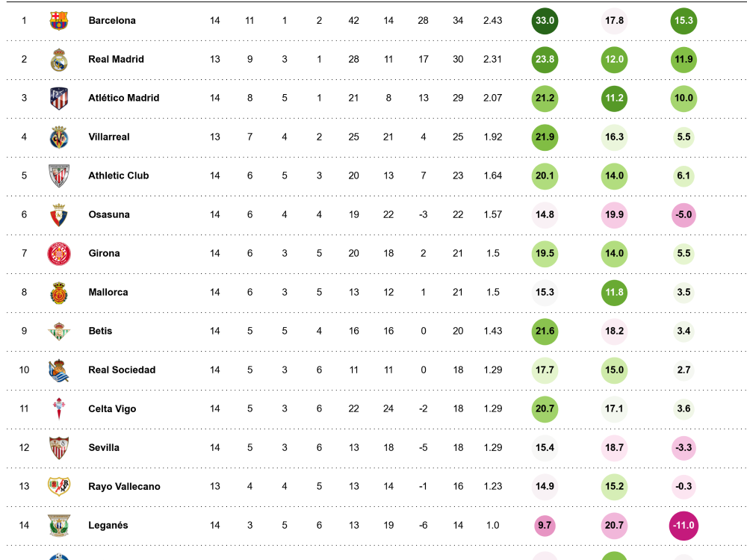The width and height of the screenshot is (747, 560).
Task: Click the Villarreal yellow crest icon
Action: point(59,137)
